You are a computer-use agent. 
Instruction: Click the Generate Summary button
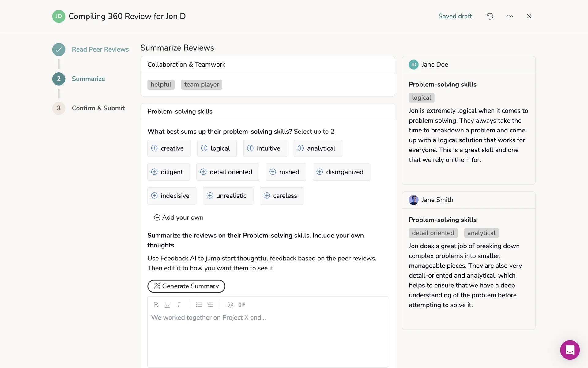[x=186, y=286]
